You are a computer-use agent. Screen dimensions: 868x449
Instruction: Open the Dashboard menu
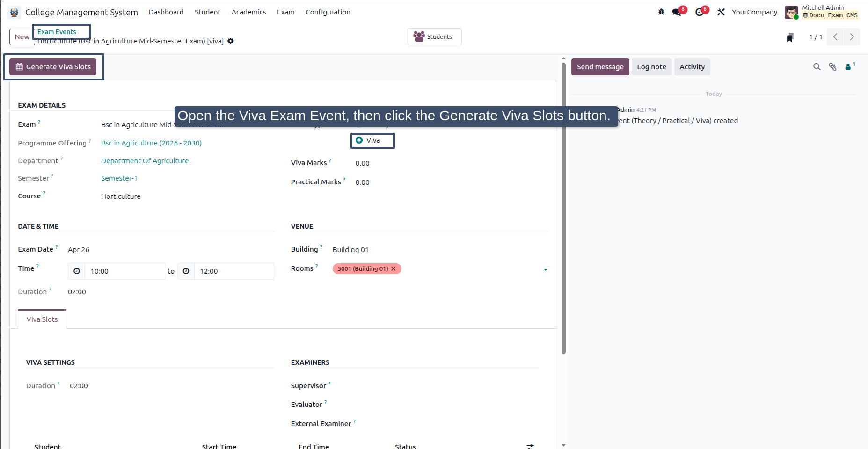[x=166, y=12]
